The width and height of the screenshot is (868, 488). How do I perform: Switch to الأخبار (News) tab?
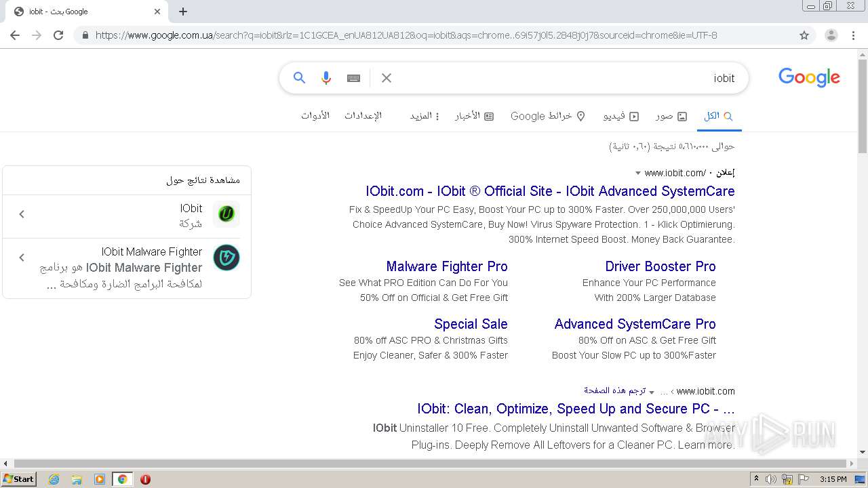click(474, 116)
